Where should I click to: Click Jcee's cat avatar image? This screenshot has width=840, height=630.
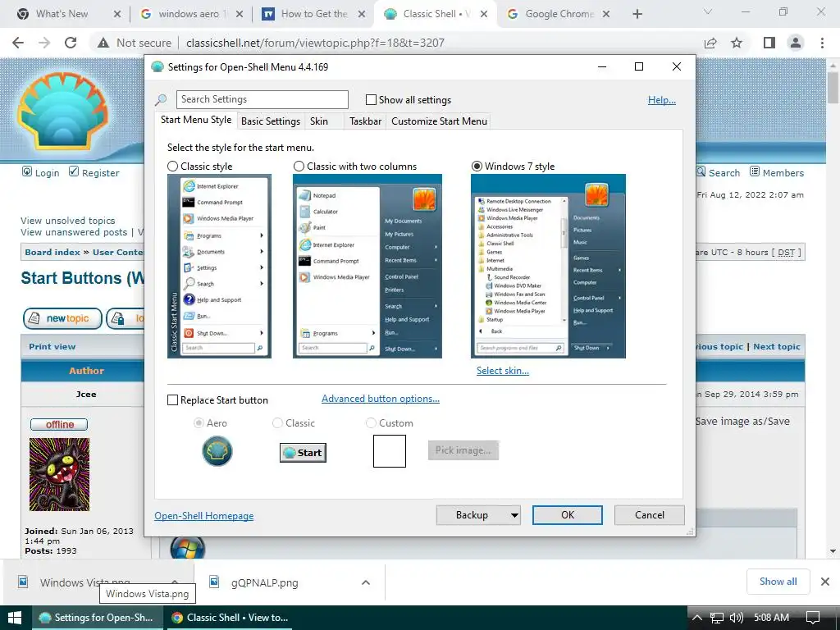tap(59, 475)
